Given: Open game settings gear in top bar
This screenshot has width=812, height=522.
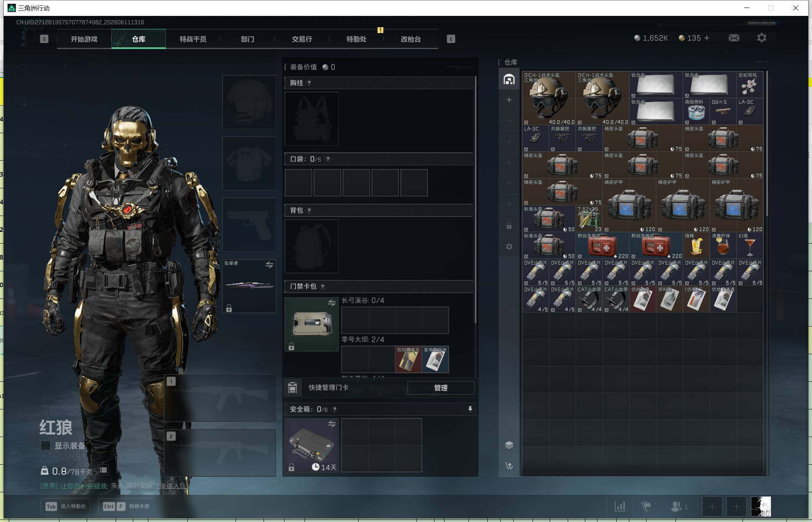Looking at the screenshot, I should 762,38.
